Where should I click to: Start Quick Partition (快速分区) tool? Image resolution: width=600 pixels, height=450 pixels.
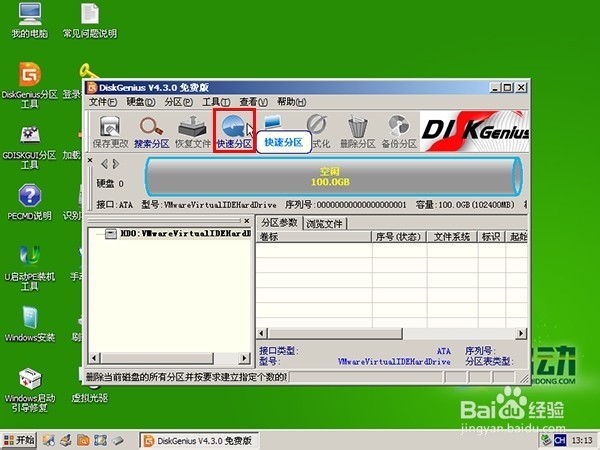coord(234,131)
